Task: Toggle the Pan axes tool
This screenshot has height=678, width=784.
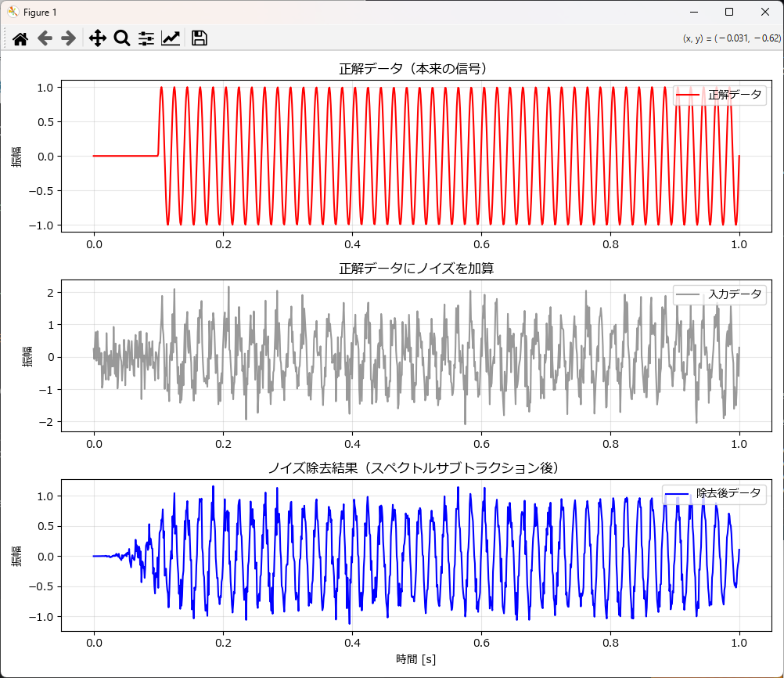Action: (97, 38)
